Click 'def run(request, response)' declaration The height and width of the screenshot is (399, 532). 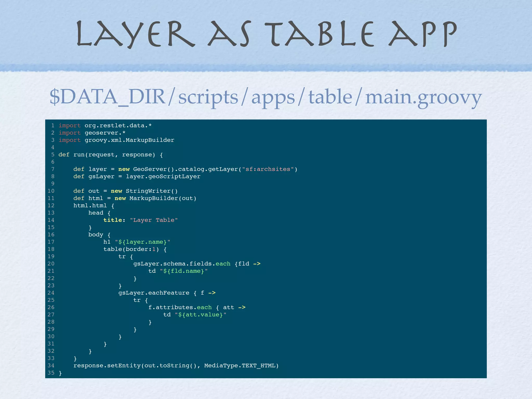point(107,155)
